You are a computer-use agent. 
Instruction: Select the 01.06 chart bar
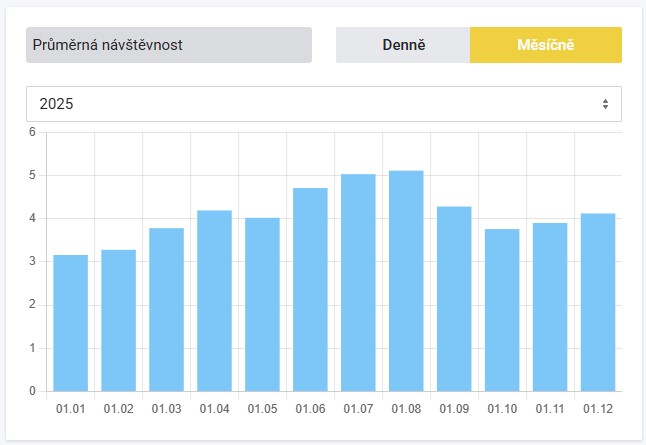pos(310,289)
